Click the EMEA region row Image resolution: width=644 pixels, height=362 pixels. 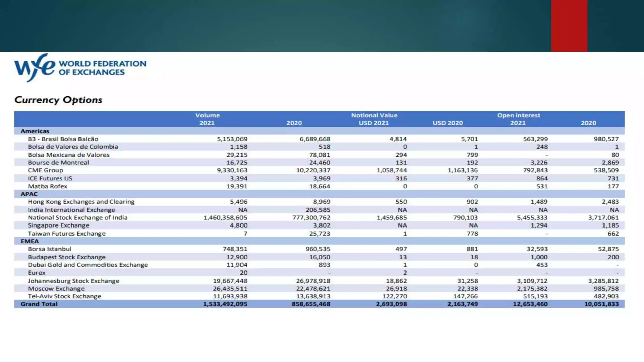click(319, 241)
